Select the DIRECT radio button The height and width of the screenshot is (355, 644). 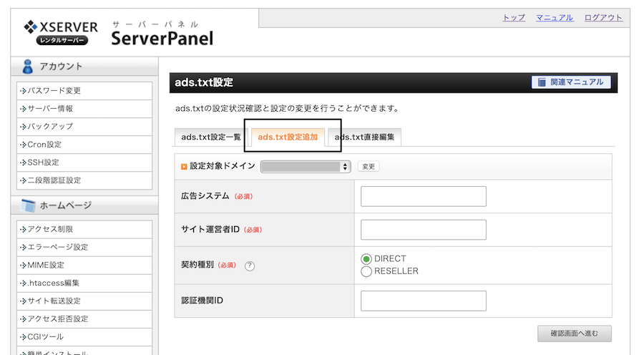click(x=366, y=259)
